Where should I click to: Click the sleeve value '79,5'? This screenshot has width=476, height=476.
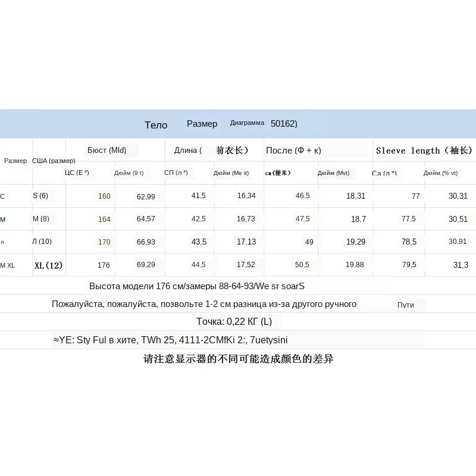click(x=409, y=265)
